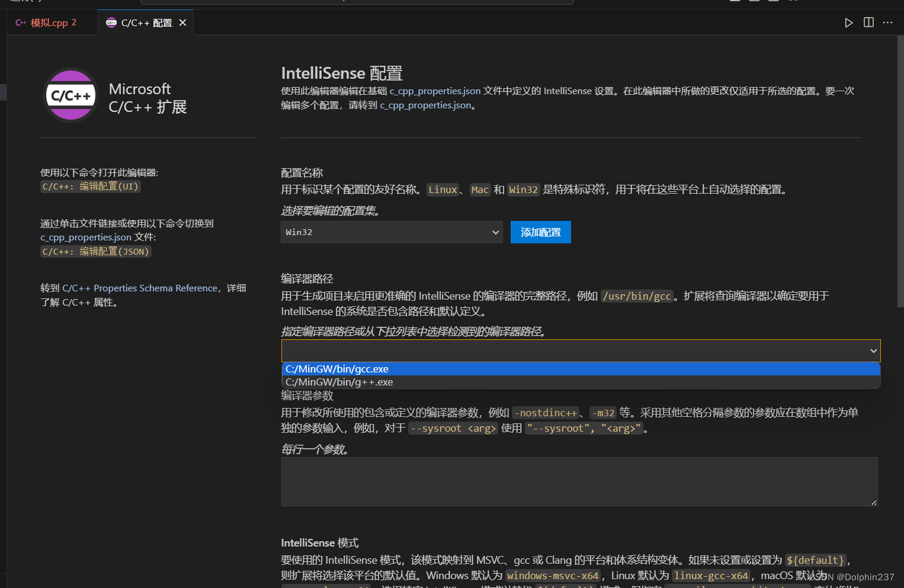Viewport: 904px width, 588px height.
Task: Click the vertical scrollbar on the right
Action: (x=900, y=172)
